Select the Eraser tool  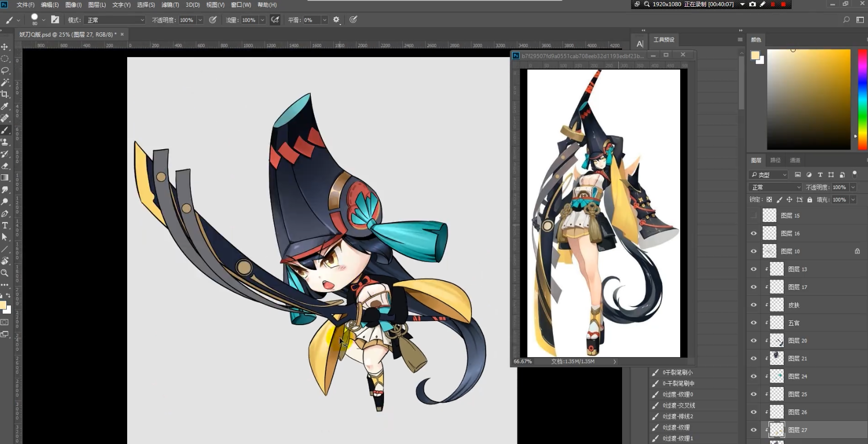5,166
